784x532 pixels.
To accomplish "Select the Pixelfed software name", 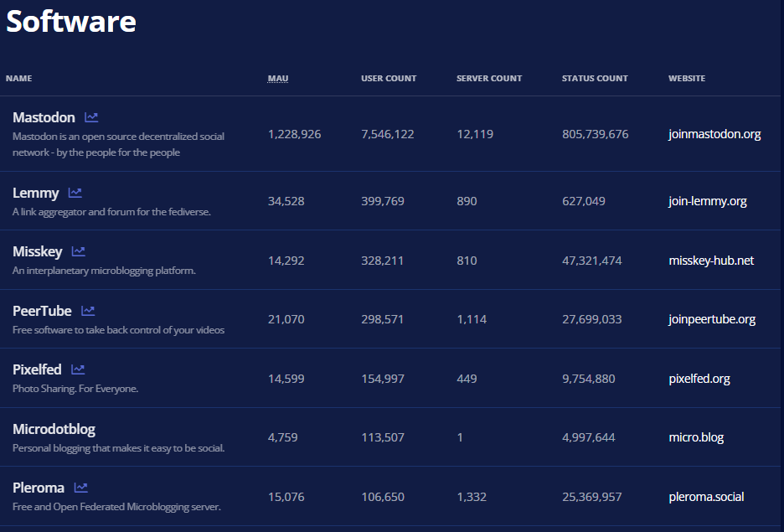I will [x=37, y=369].
